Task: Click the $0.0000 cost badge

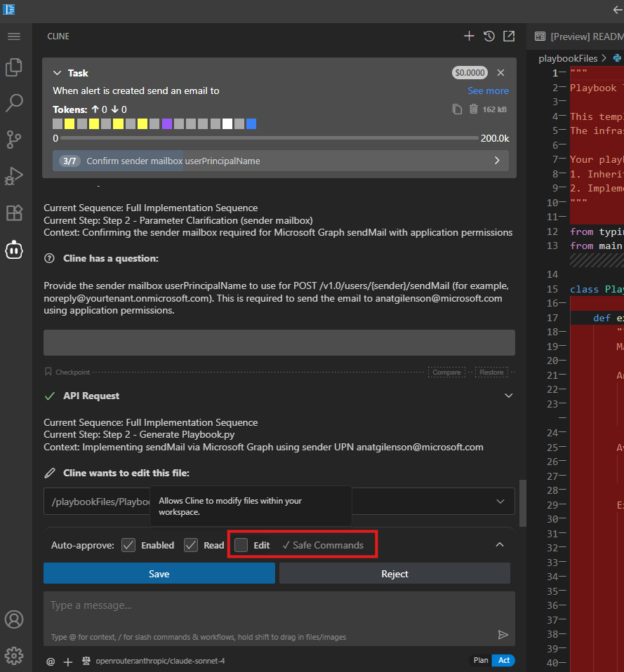Action: point(470,73)
